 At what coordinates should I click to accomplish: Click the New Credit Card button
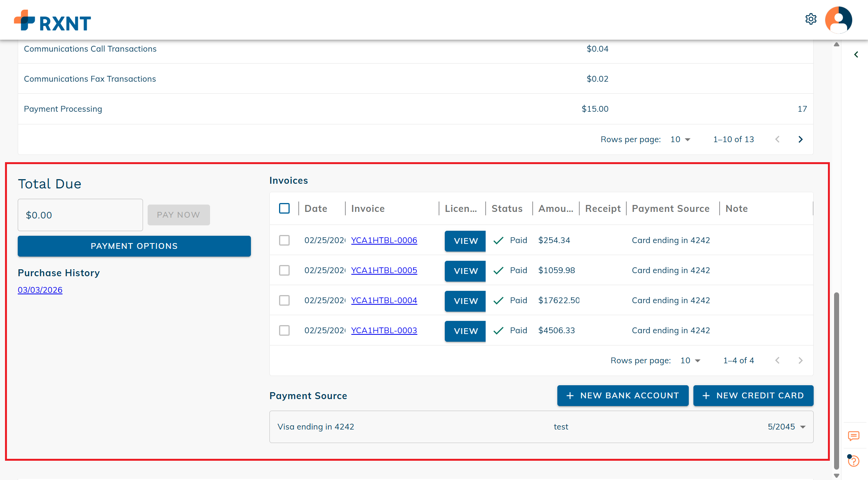[x=753, y=396]
